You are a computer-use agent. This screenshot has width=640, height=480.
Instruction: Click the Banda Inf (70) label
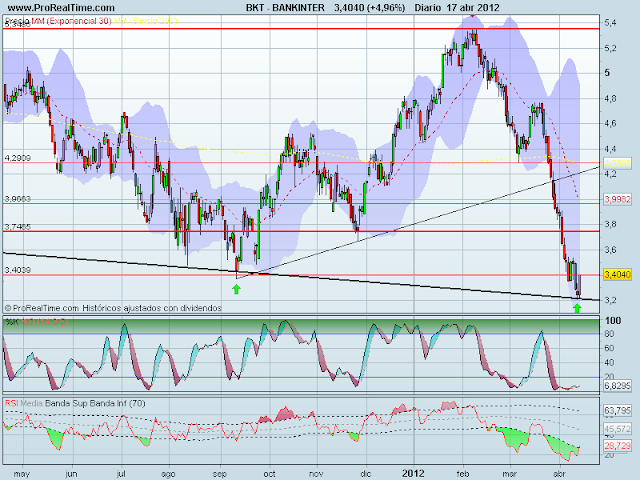point(116,403)
